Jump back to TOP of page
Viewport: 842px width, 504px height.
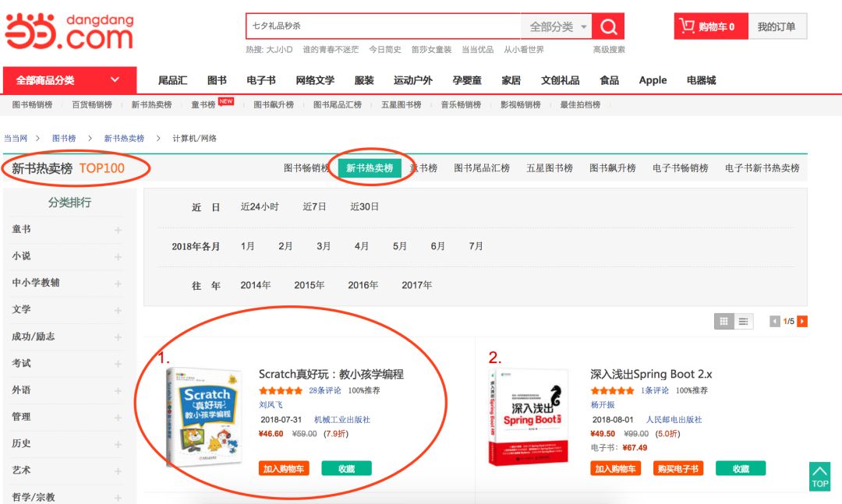(819, 477)
